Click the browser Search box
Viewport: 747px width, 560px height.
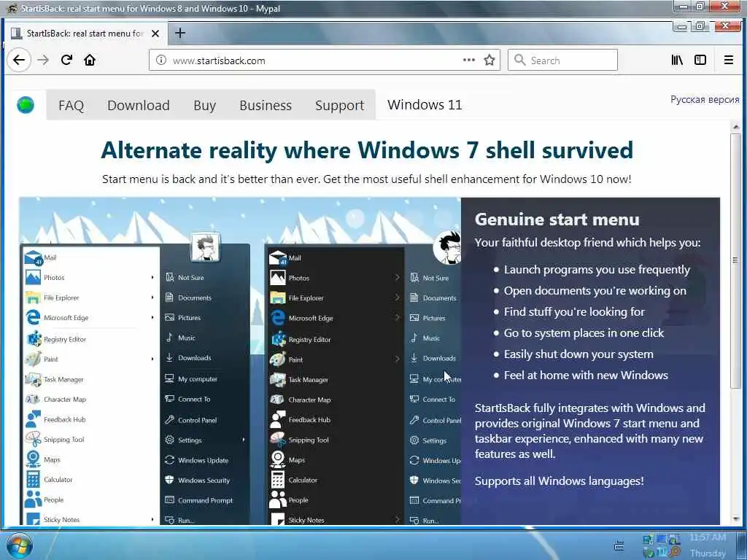point(562,61)
